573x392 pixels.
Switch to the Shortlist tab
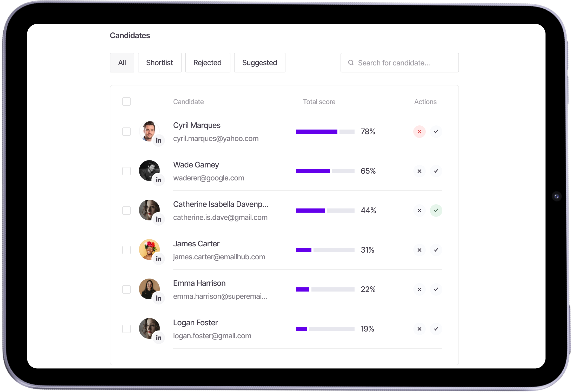pyautogui.click(x=159, y=63)
